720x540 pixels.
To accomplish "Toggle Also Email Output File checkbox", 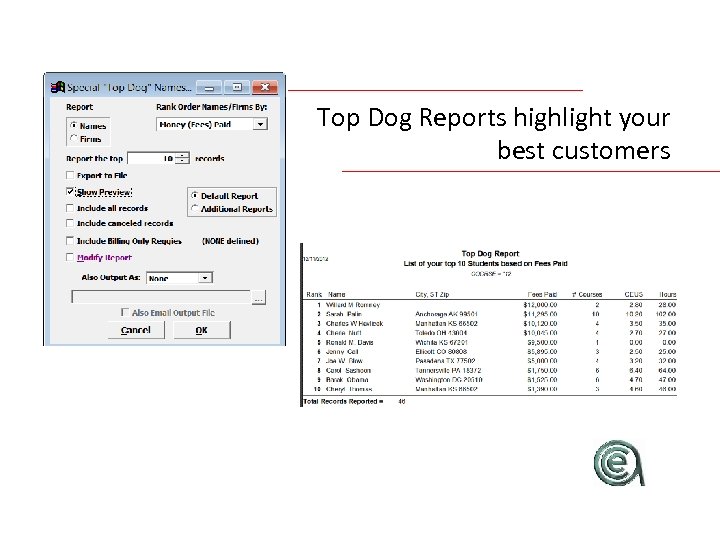I will click(x=124, y=312).
